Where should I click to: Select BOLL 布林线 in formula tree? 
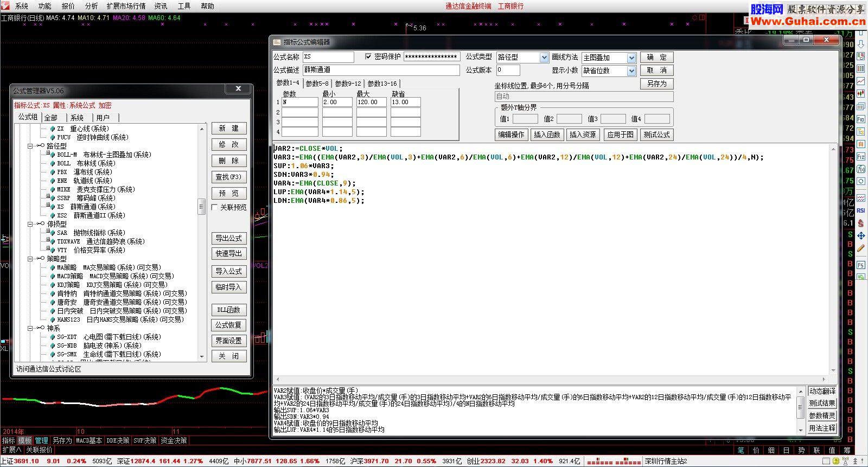tap(86, 163)
